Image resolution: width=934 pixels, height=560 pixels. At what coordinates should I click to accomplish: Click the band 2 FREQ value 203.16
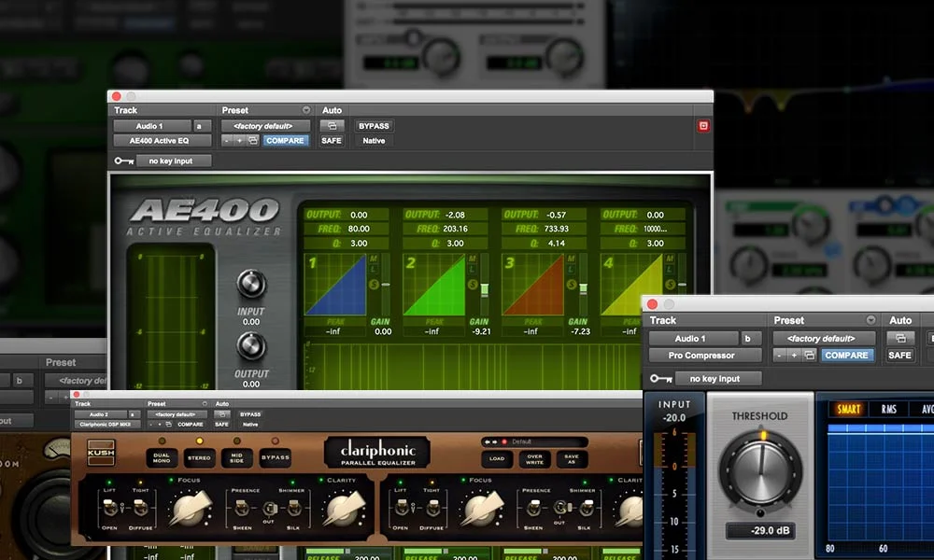(455, 229)
